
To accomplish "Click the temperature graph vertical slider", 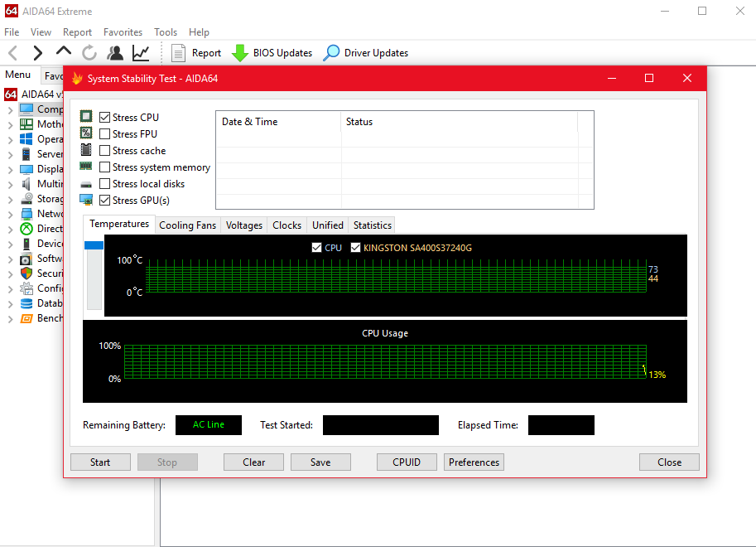I will click(x=94, y=274).
